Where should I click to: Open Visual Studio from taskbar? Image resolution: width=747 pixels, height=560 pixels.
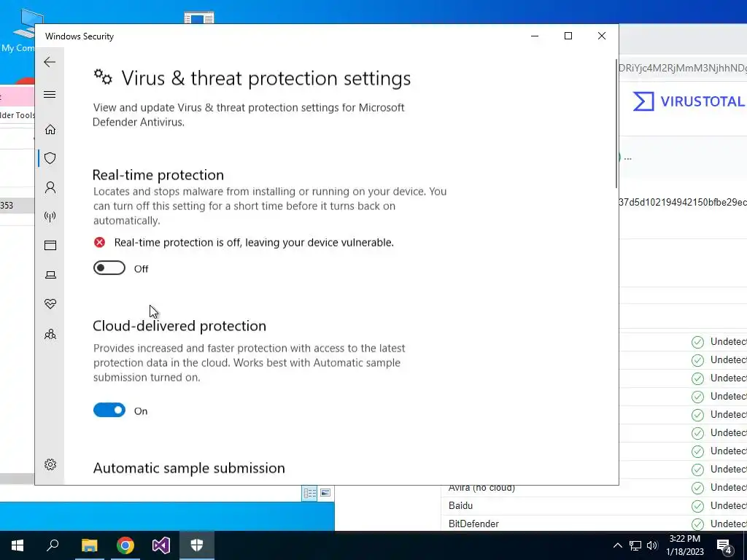161,545
